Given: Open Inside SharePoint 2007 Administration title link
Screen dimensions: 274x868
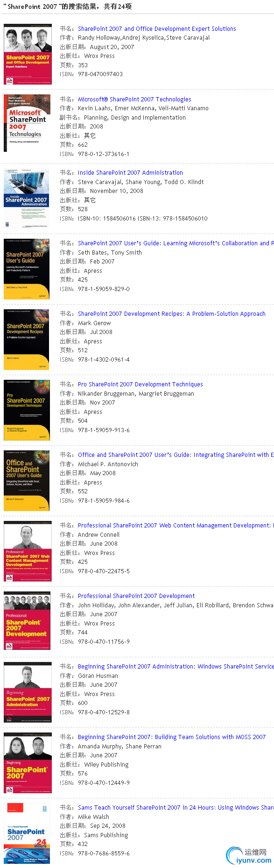Looking at the screenshot, I should click(130, 172).
